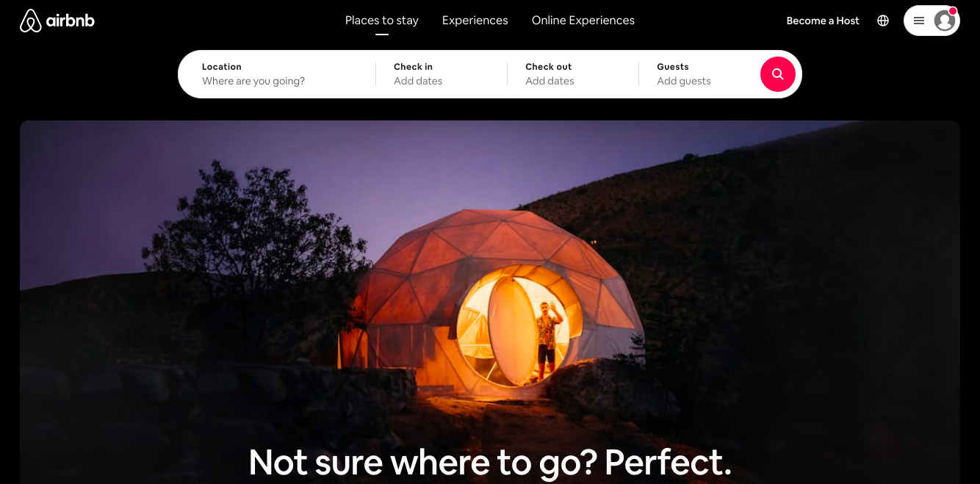Select the Places to stay tab

point(382,21)
